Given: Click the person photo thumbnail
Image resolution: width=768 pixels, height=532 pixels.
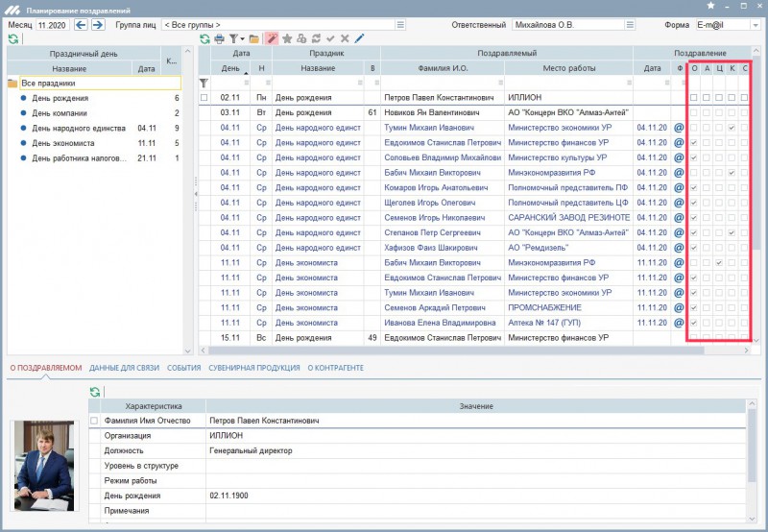Looking at the screenshot, I should (44, 466).
